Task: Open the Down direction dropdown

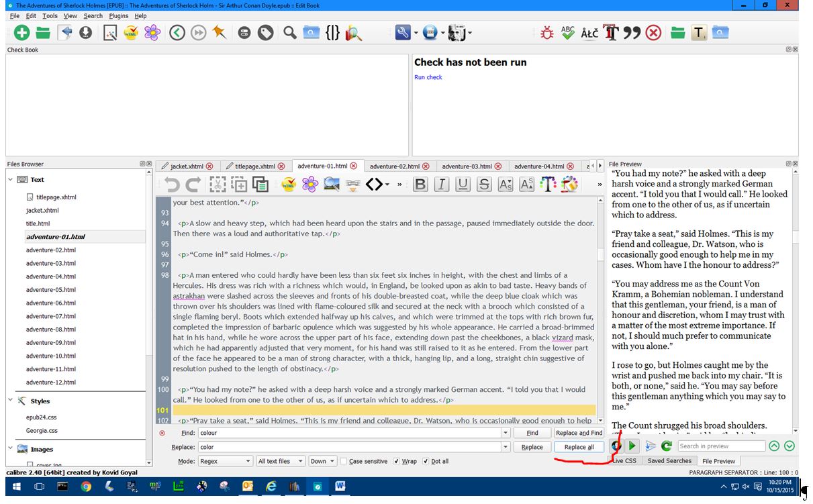Action: pos(322,461)
